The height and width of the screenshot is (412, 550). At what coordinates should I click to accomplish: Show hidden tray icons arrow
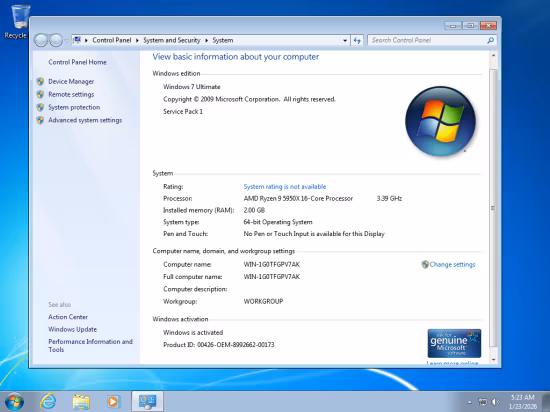[x=470, y=402]
